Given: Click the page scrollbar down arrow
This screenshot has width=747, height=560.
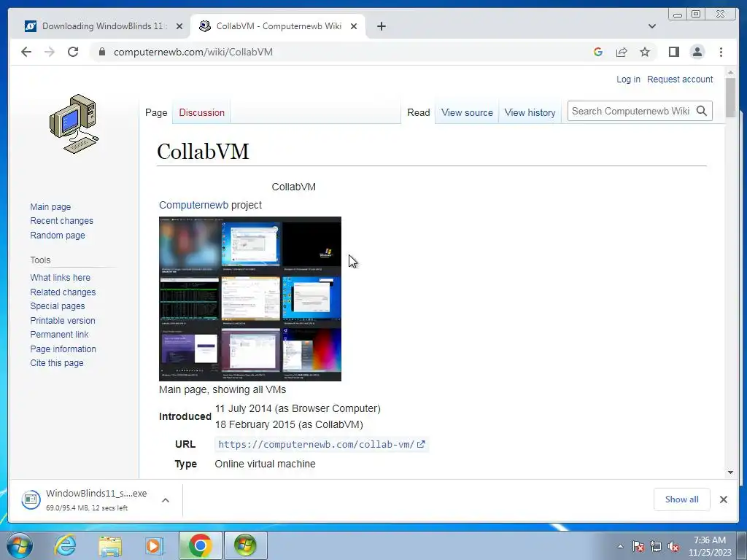Looking at the screenshot, I should [730, 472].
